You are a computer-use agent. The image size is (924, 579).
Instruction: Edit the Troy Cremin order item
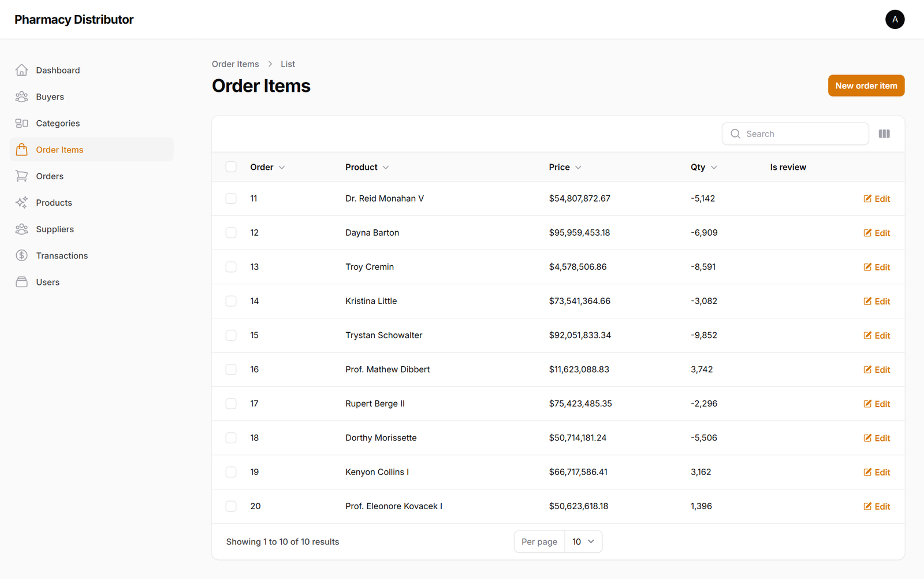(877, 267)
